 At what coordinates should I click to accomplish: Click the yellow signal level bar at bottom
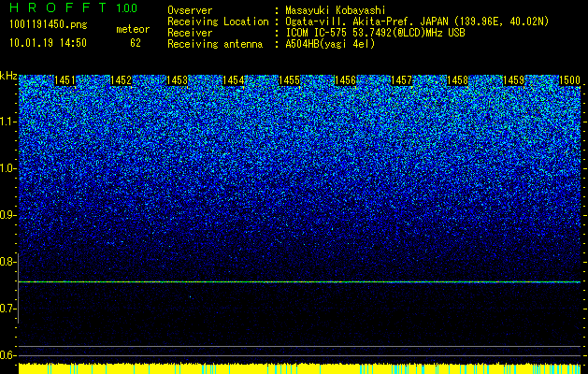point(299,368)
